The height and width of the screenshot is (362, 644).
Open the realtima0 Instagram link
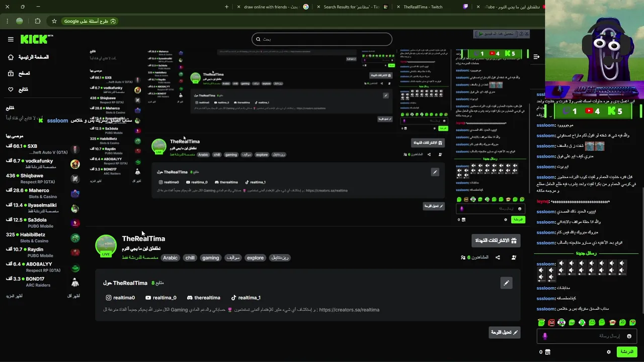click(120, 298)
